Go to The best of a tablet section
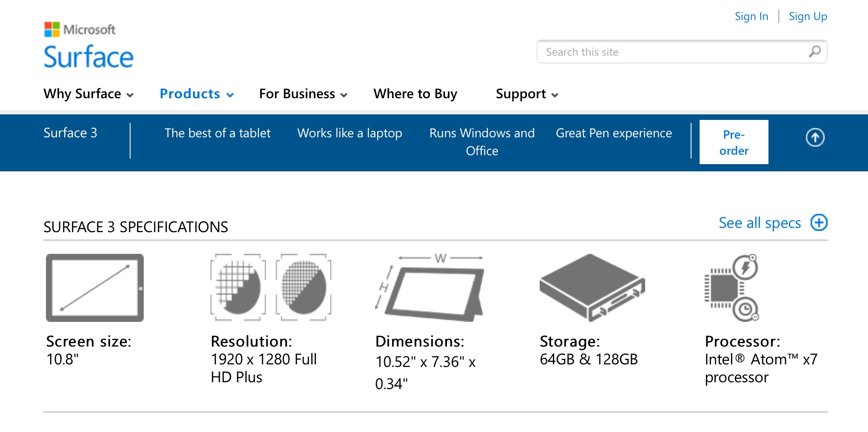Image resolution: width=868 pixels, height=432 pixels. (x=217, y=133)
